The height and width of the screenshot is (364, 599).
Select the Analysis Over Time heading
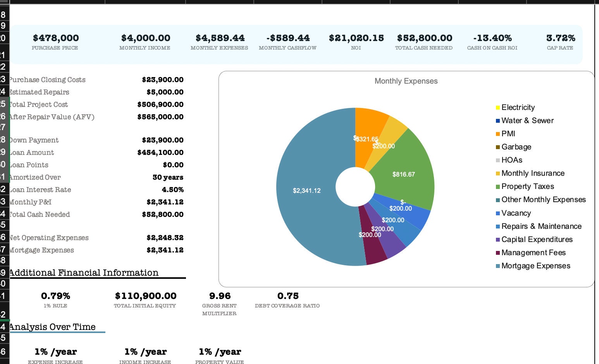(x=53, y=327)
